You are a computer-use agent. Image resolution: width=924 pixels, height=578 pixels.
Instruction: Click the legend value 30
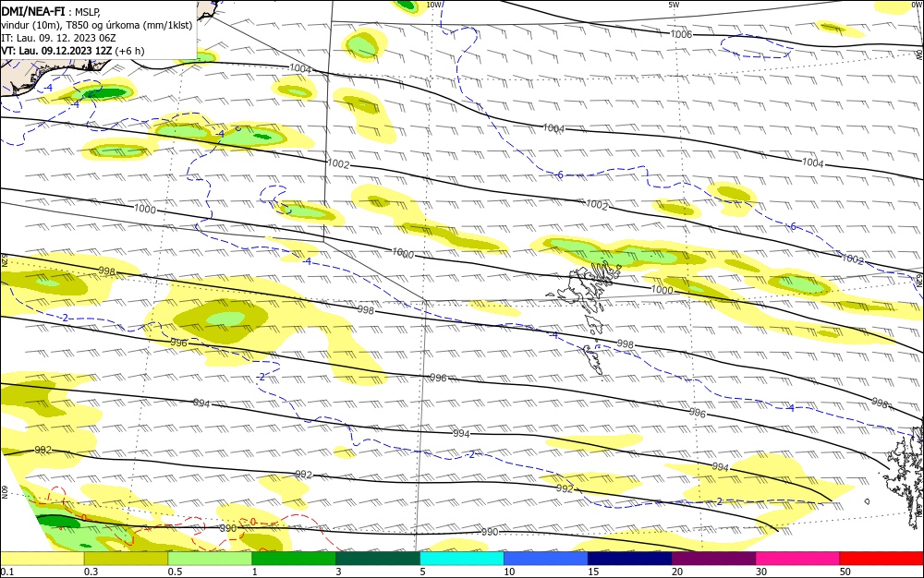click(761, 572)
